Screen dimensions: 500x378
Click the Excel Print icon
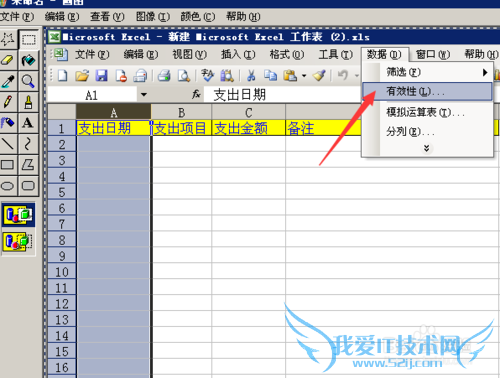pyautogui.click(x=164, y=76)
